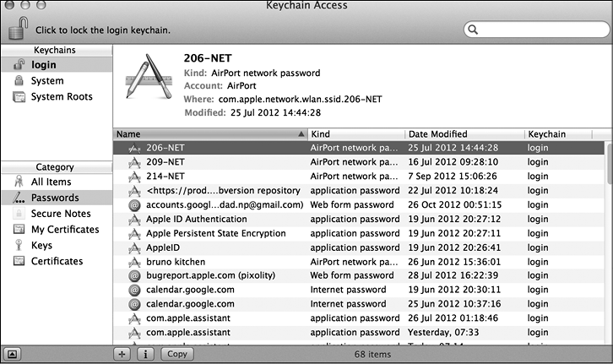Click the plus button to add item
The width and height of the screenshot is (613, 364).
click(x=122, y=355)
